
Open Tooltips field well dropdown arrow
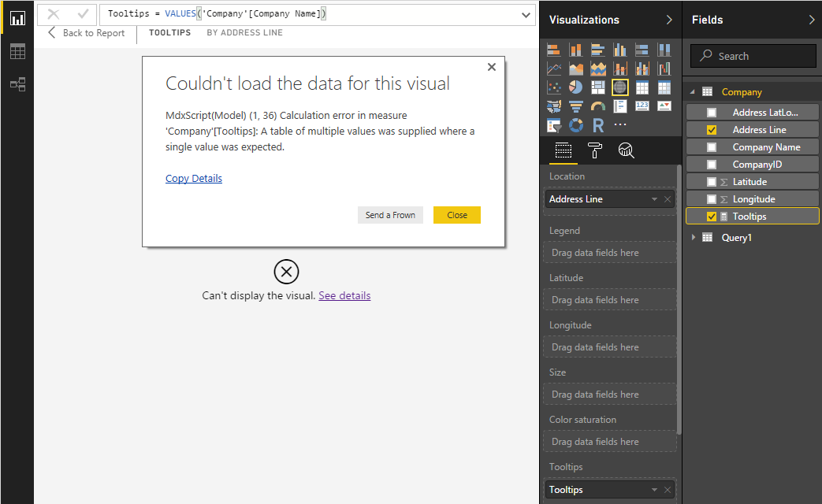coord(654,490)
